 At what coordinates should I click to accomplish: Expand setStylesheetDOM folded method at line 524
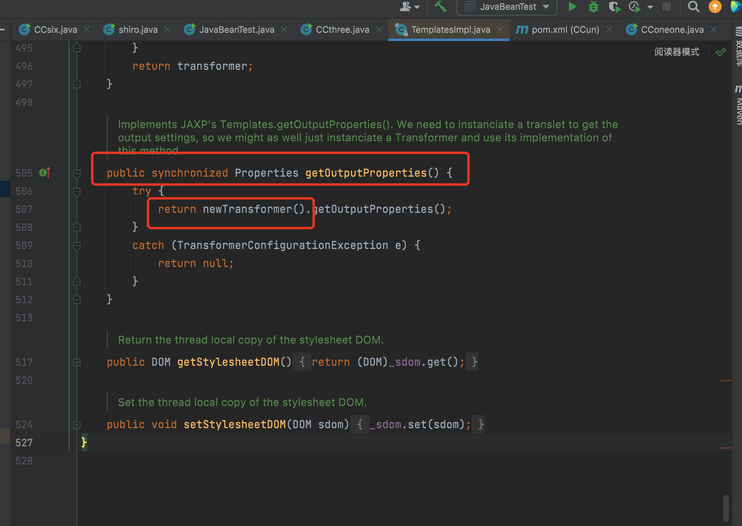[x=77, y=425]
